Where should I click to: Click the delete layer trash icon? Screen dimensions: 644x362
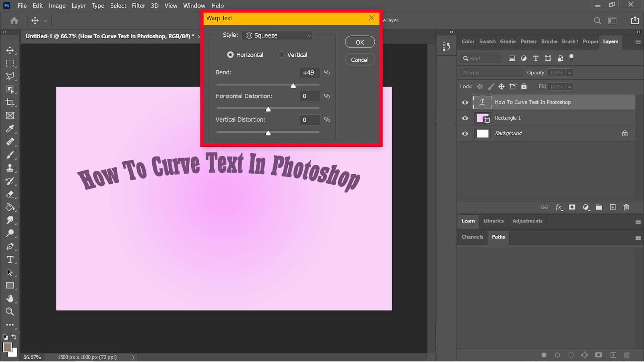[x=626, y=207]
